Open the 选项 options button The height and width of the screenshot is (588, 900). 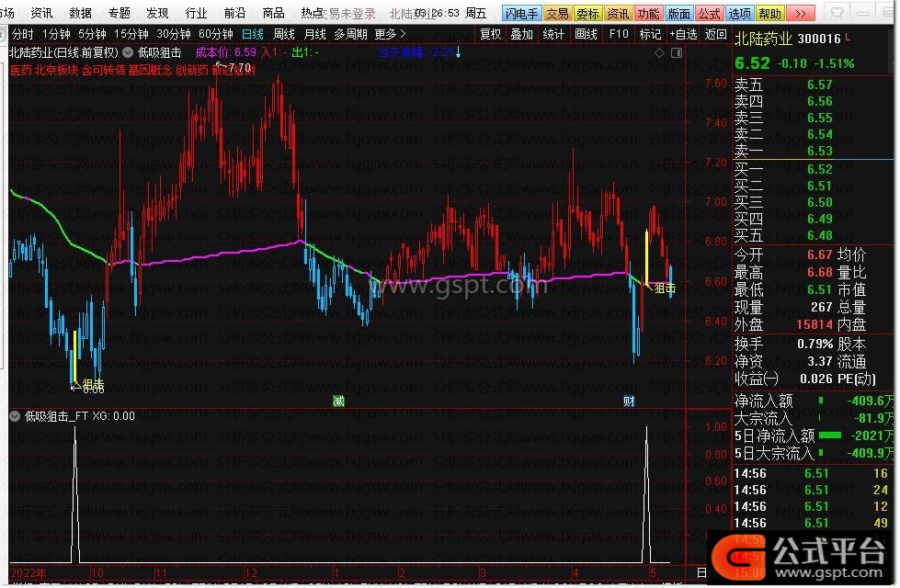pos(739,13)
